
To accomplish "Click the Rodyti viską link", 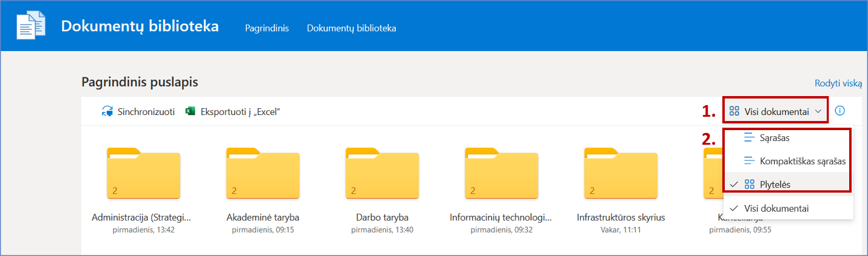I will 838,83.
